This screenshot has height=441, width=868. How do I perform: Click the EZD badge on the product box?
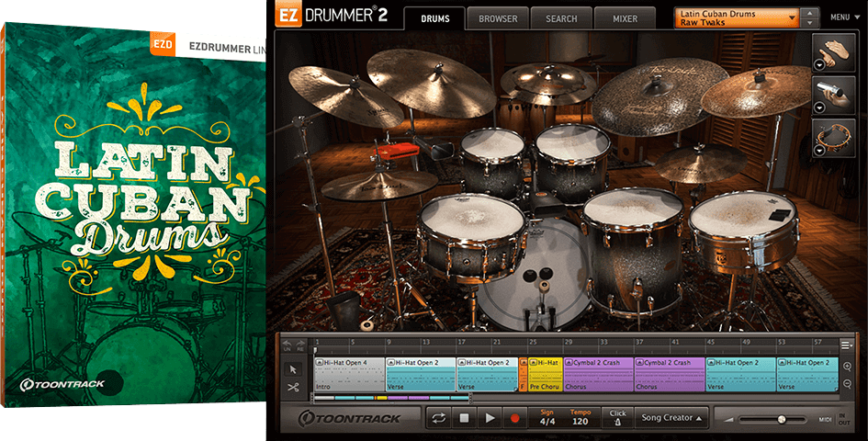(163, 44)
